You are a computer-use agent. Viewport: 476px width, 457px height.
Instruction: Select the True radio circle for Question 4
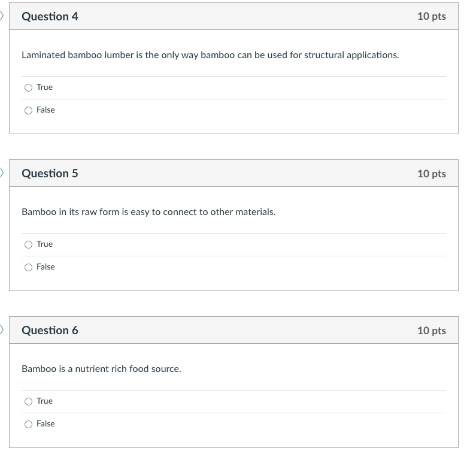click(28, 87)
